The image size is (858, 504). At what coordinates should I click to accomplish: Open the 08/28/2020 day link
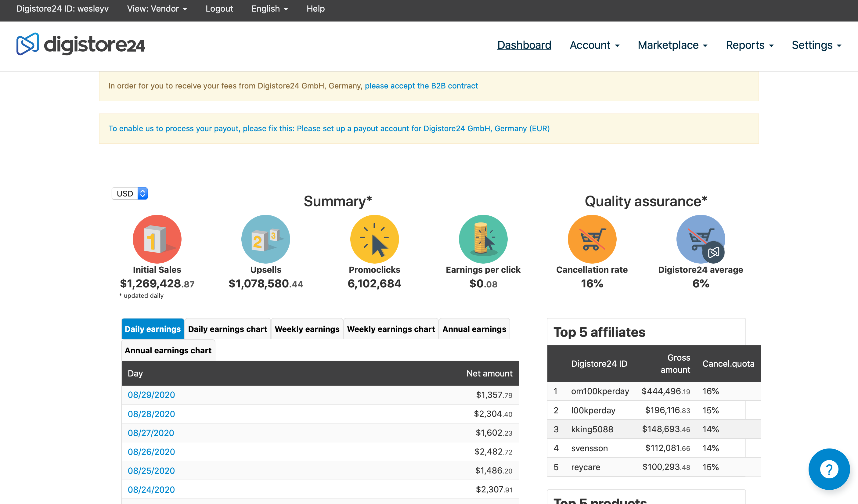click(x=151, y=414)
